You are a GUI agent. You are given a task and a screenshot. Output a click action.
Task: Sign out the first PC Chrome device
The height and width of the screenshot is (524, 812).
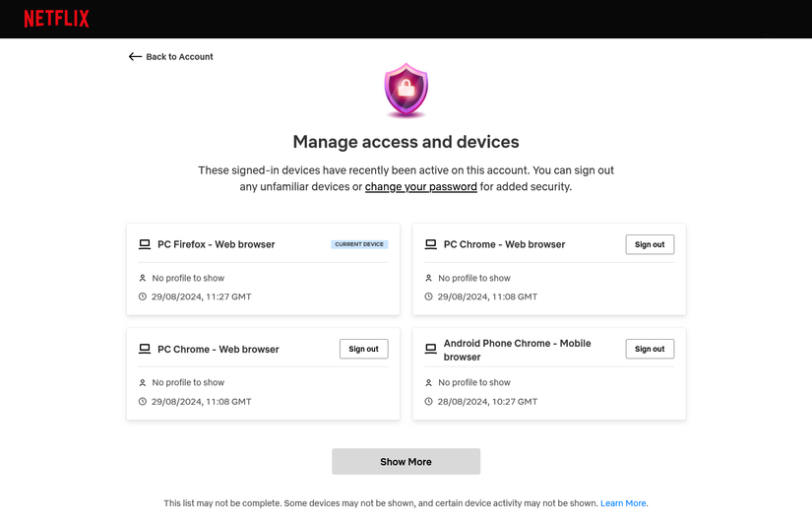click(650, 244)
